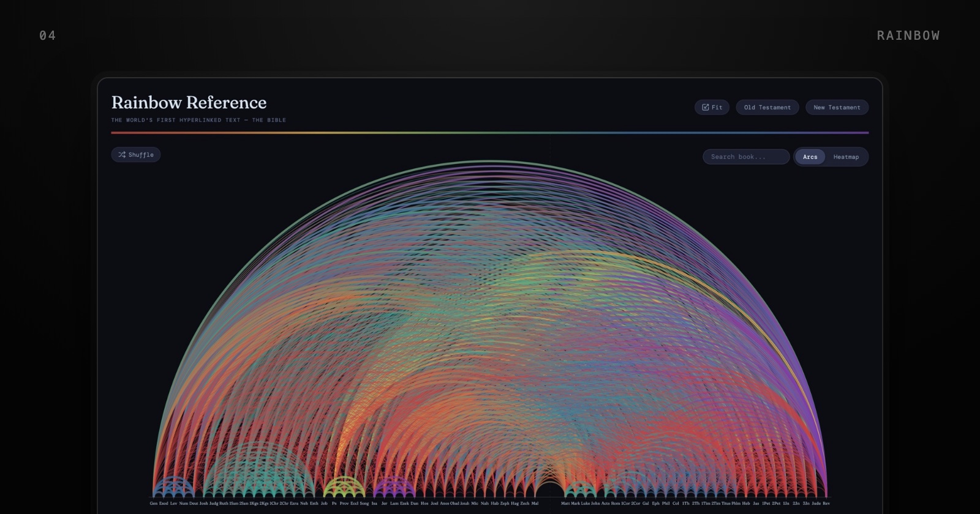Screen dimensions: 980x514
Task: Select the Ps book label
Action: (x=334, y=504)
